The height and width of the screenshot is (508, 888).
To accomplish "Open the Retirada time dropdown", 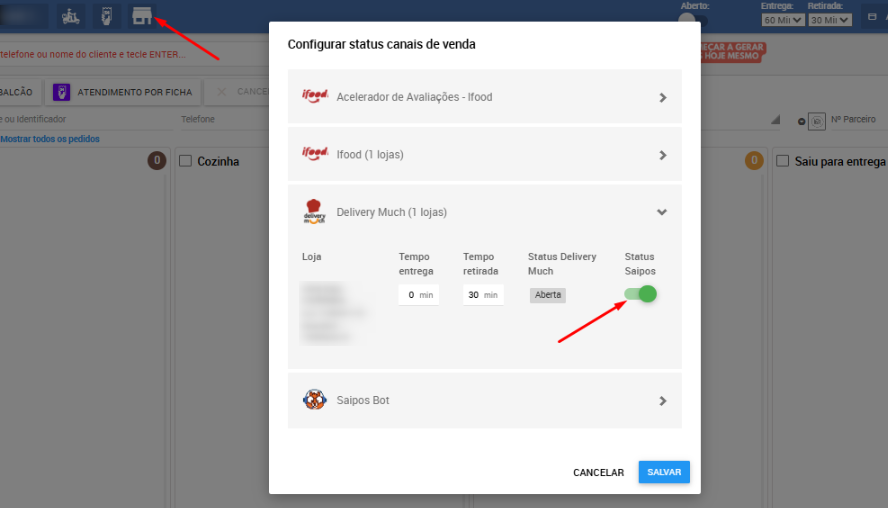I will pos(830,20).
